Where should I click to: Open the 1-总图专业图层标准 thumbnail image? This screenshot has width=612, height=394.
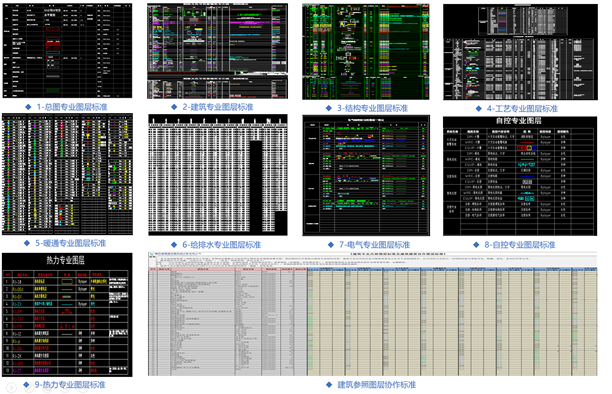click(67, 51)
